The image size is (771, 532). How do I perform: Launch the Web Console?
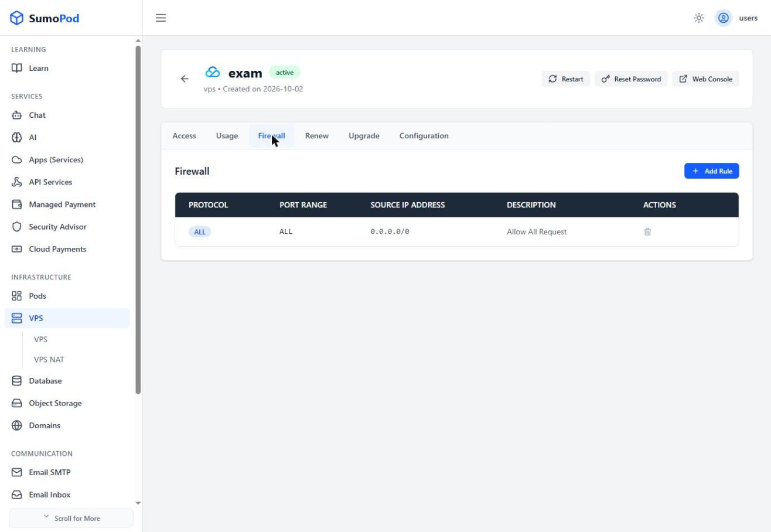click(705, 79)
